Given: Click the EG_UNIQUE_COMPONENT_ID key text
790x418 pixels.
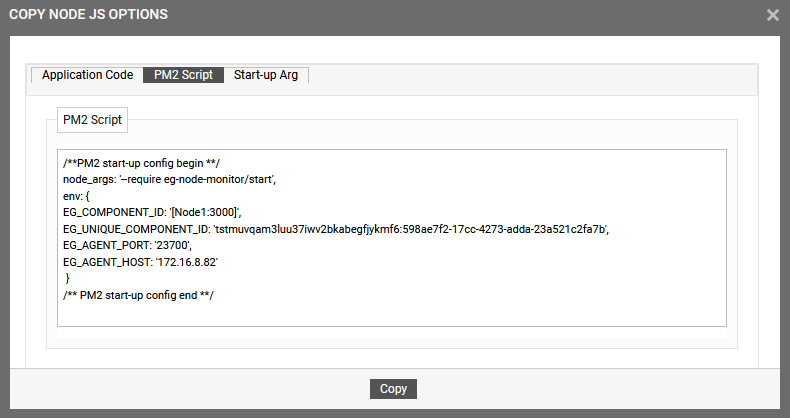Looking at the screenshot, I should (x=135, y=229).
